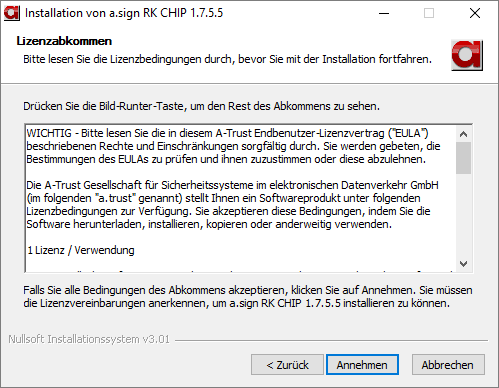This screenshot has height=388, width=499.
Task: Go back with the Zurück button
Action: [287, 365]
